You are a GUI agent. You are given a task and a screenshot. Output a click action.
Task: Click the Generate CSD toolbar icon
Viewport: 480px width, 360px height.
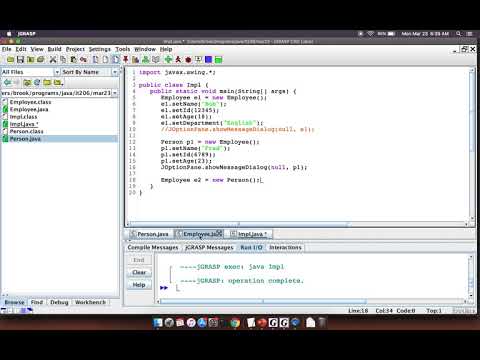coord(96,60)
